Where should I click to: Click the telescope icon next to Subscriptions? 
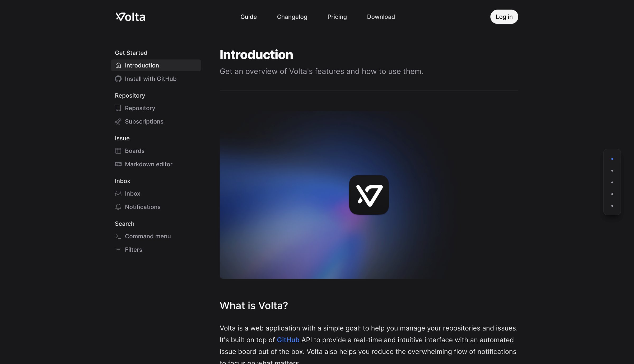click(118, 121)
